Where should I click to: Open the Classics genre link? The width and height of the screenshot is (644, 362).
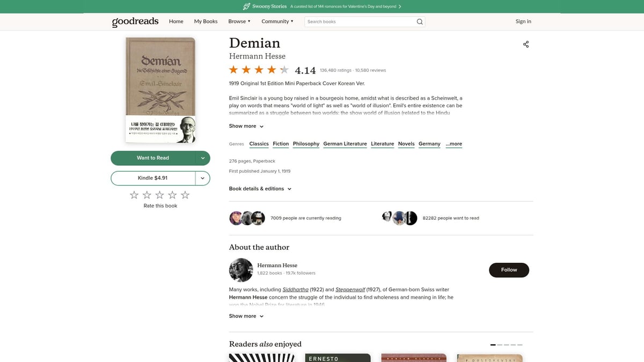259,144
